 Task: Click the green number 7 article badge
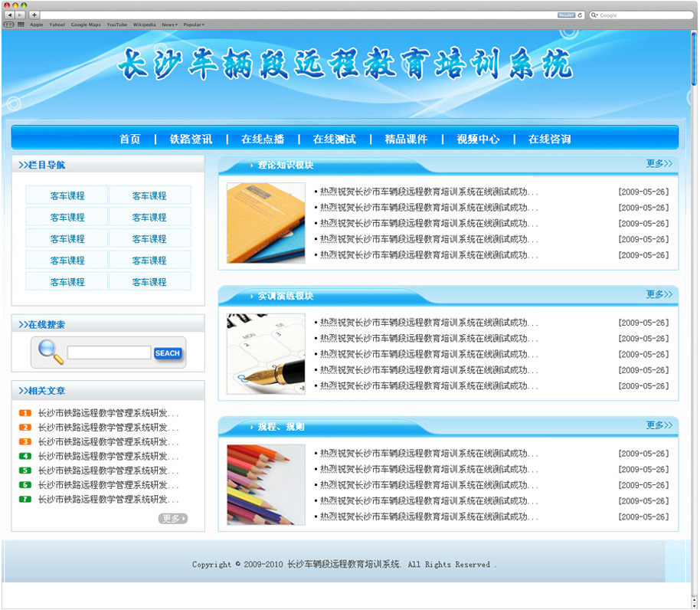click(x=25, y=500)
